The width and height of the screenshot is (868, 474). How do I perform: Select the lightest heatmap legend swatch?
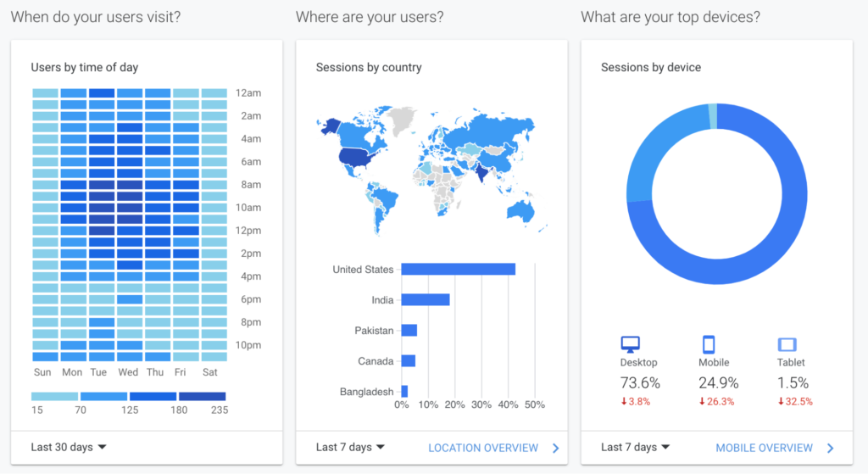pos(54,396)
